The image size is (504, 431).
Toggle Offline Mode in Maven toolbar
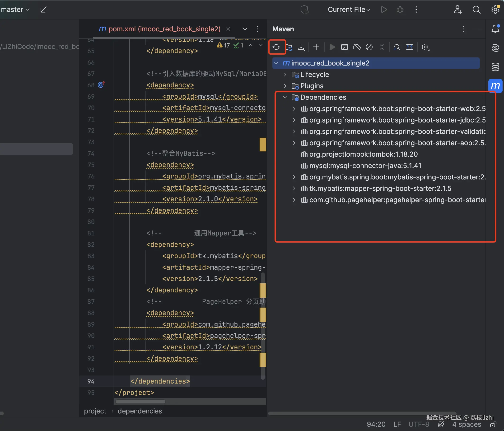coord(357,47)
